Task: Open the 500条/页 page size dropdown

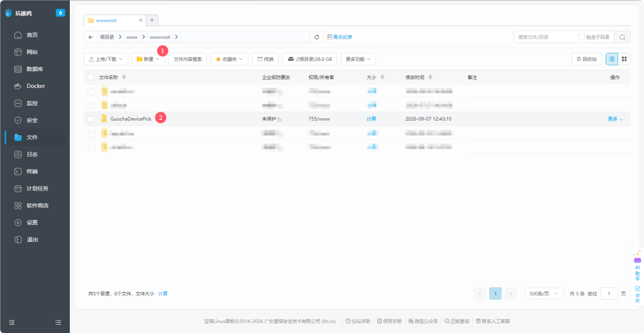Action: click(544, 293)
